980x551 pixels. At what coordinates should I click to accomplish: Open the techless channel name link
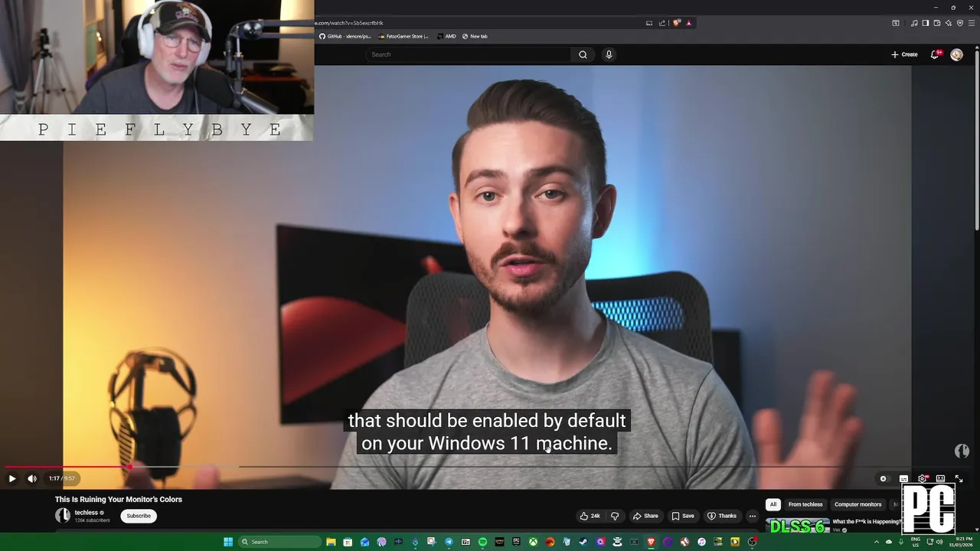[87, 513]
